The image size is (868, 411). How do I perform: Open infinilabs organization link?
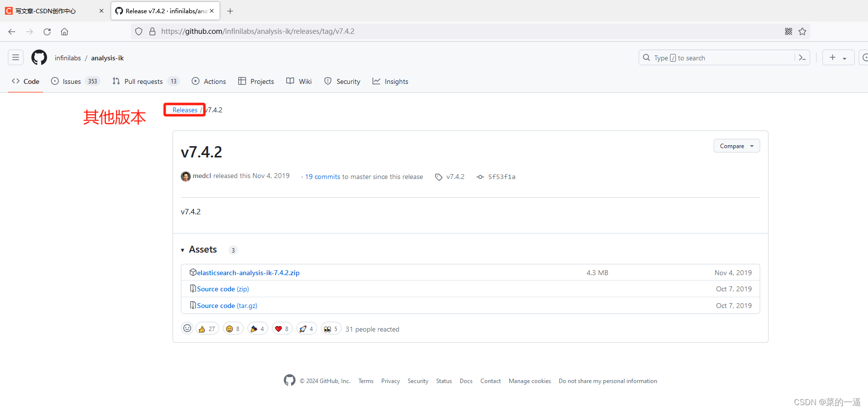[x=68, y=58]
